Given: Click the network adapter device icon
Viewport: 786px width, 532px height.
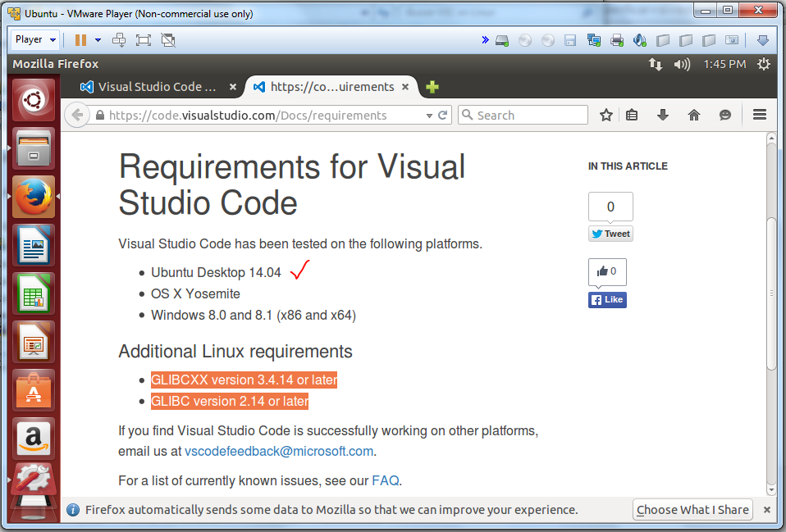Looking at the screenshot, I should pos(594,40).
